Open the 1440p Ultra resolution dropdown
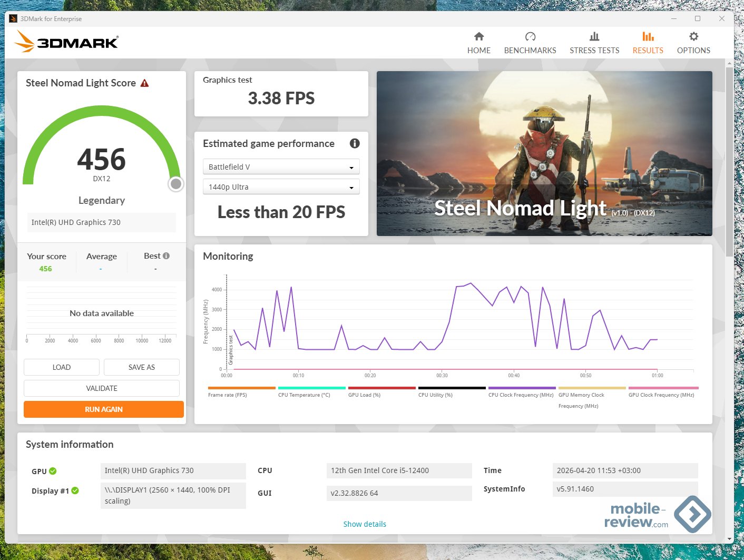The height and width of the screenshot is (560, 744). coord(281,187)
